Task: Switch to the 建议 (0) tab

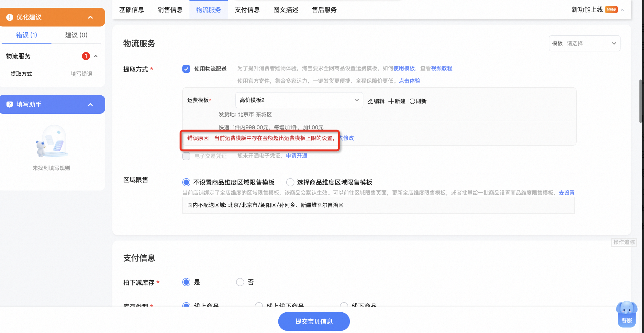Action: 76,35
